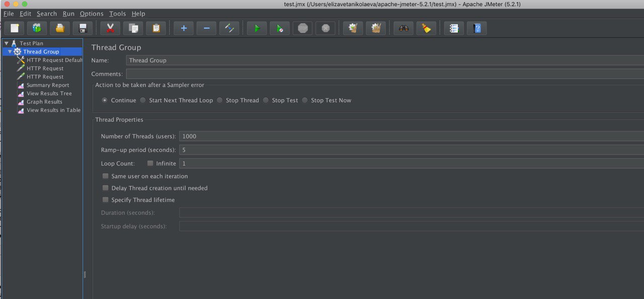The width and height of the screenshot is (644, 299).
Task: Open the Help question mark icon
Action: point(477,28)
